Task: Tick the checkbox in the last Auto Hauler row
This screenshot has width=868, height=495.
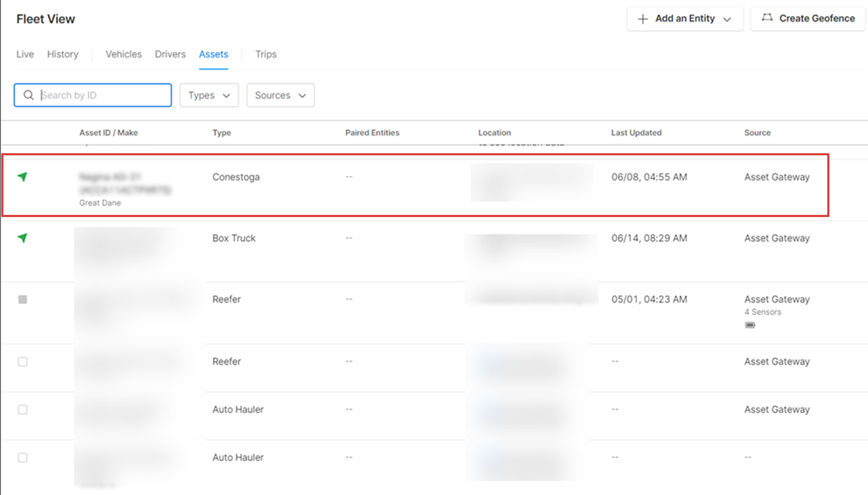Action: (22, 457)
